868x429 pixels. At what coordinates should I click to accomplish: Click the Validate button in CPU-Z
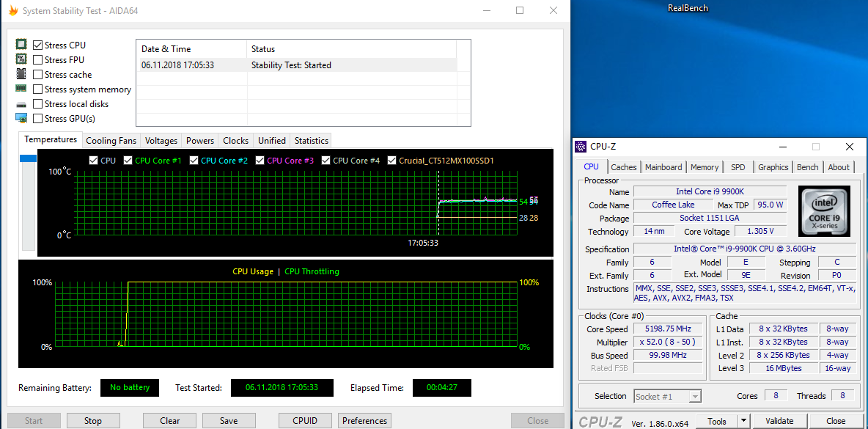coord(779,421)
